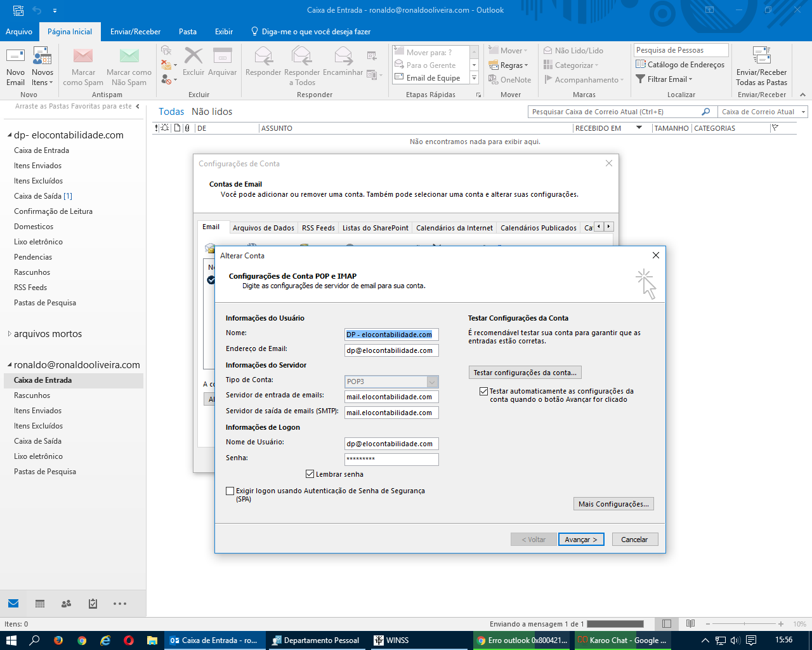Click the Marcar como Spam icon
The image size is (812, 650).
click(83, 56)
